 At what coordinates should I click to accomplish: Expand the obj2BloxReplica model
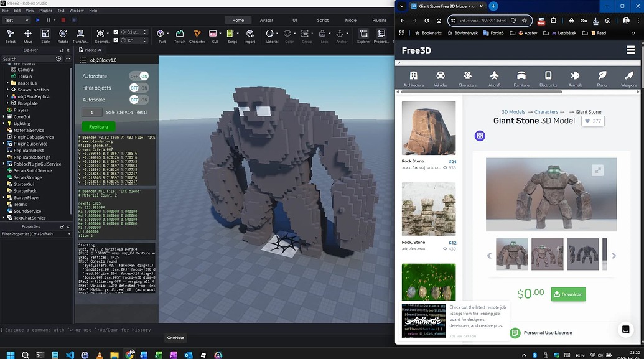[x=7, y=96]
